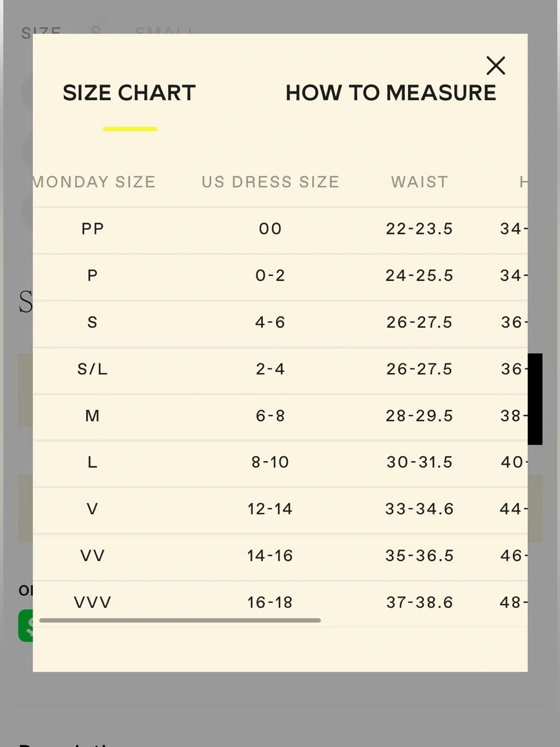Click the 16-18 dress size cell
Image resolution: width=560 pixels, height=747 pixels.
click(270, 602)
